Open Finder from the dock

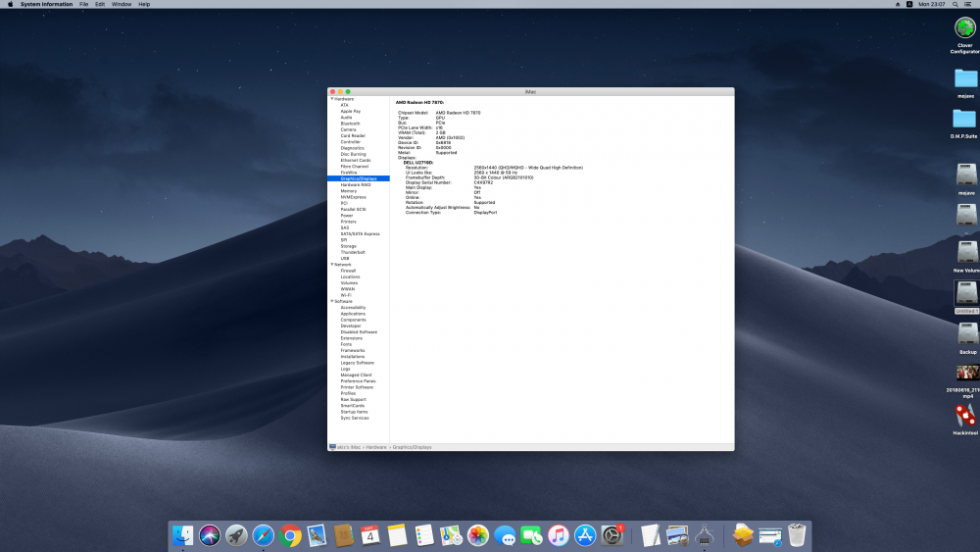182,535
